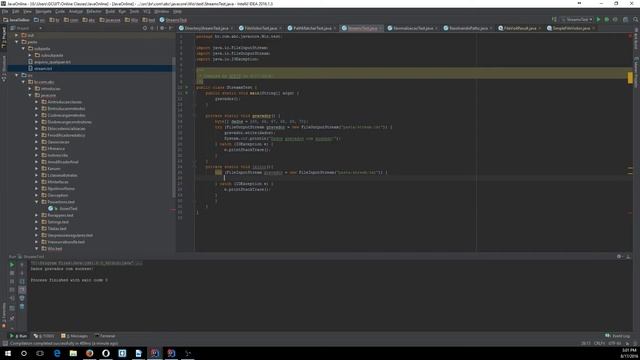
Task: Open the Refactor menu
Action: pos(94,11)
